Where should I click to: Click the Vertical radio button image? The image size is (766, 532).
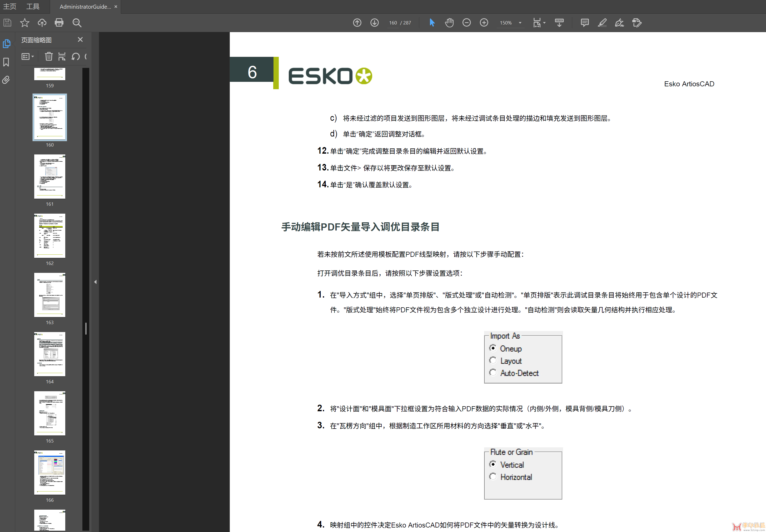coord(493,464)
